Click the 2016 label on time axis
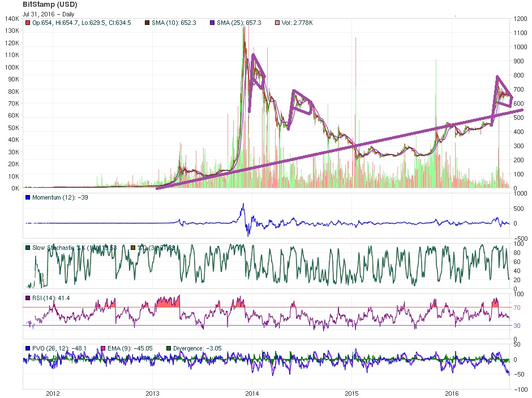The height and width of the screenshot is (398, 532). (452, 393)
